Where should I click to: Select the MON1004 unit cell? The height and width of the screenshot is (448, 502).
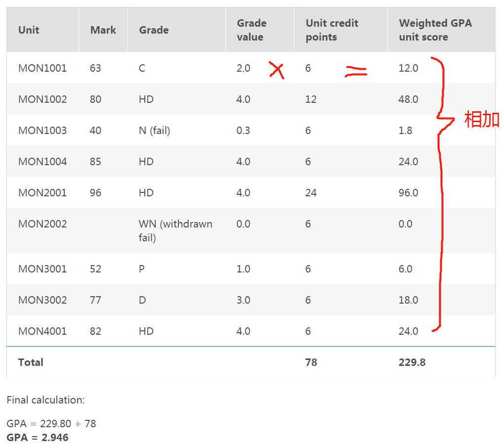pos(42,162)
